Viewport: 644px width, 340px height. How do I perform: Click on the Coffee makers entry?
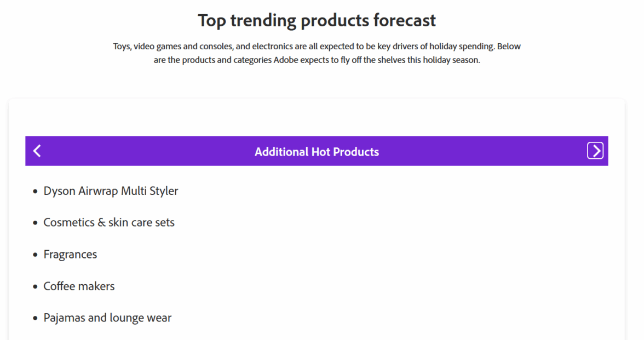click(79, 286)
